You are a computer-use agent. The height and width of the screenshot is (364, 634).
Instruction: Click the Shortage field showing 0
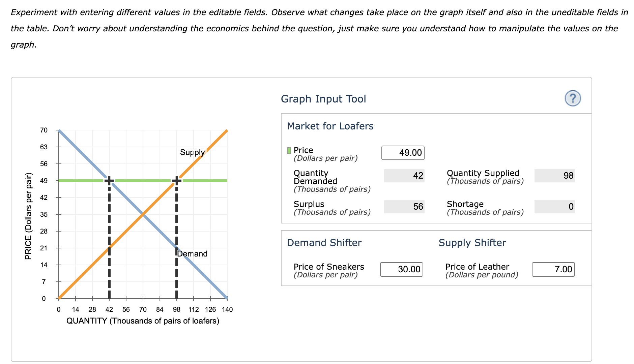click(554, 207)
